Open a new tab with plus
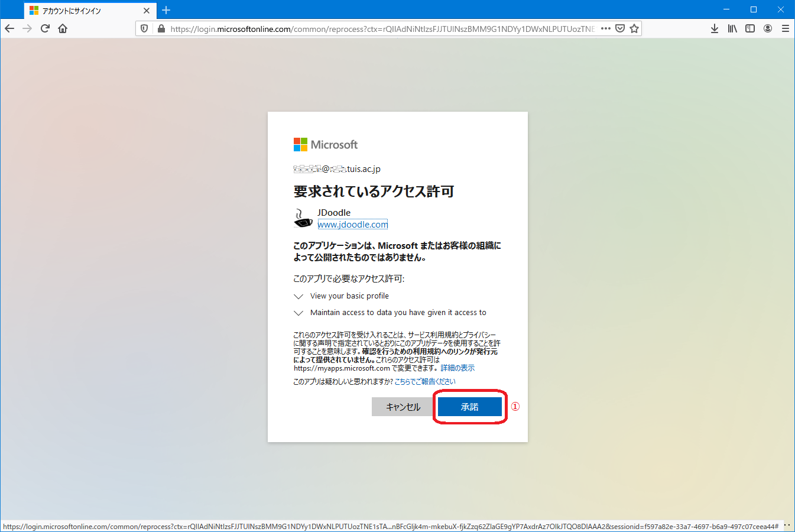 click(x=166, y=10)
